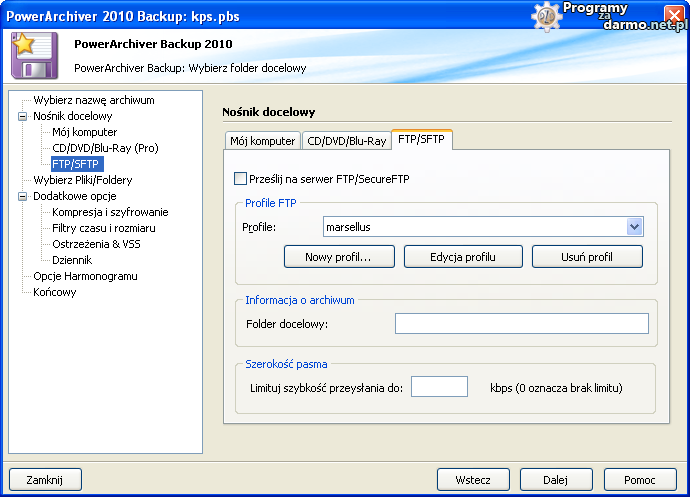The width and height of the screenshot is (690, 497).
Task: Switch to the Mój komputer tab
Action: click(262, 141)
